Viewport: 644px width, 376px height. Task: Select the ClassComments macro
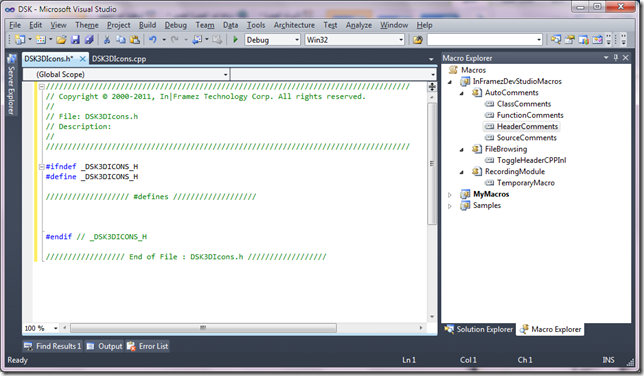pos(524,104)
